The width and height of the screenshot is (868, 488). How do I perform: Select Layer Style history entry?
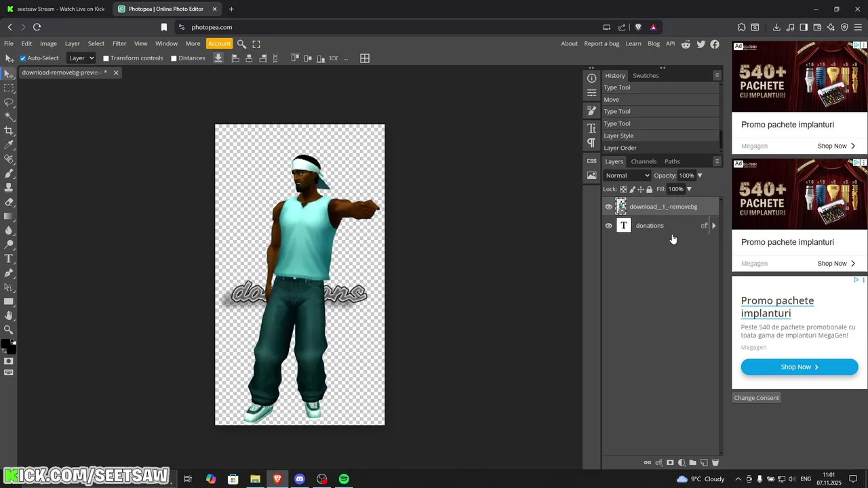660,136
